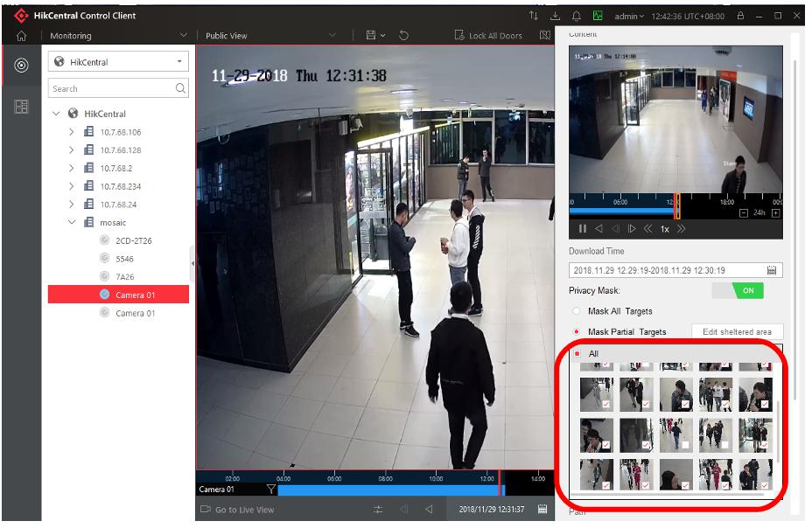Pause the preview clip playback
The image size is (812, 528).
click(583, 229)
